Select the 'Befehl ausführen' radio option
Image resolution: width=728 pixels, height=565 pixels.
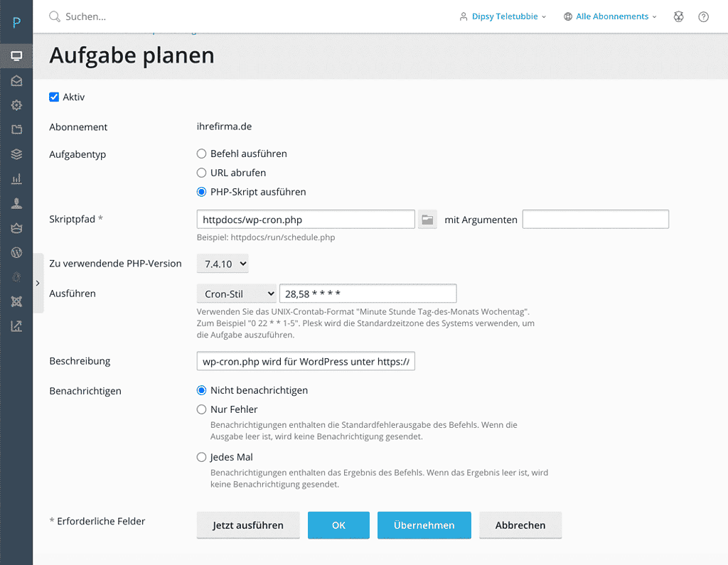click(202, 154)
